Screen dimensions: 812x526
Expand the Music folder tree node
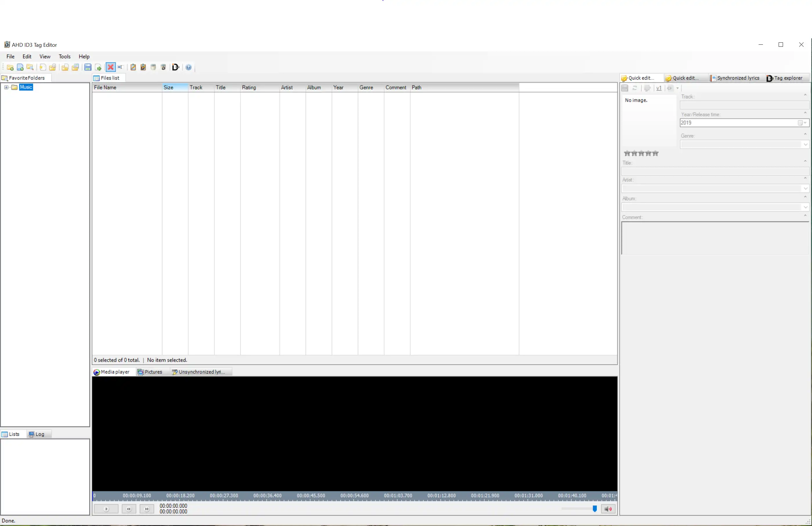6,87
